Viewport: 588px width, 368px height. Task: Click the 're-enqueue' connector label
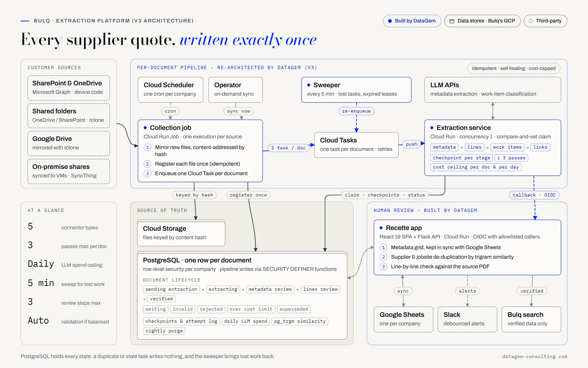[x=356, y=111]
